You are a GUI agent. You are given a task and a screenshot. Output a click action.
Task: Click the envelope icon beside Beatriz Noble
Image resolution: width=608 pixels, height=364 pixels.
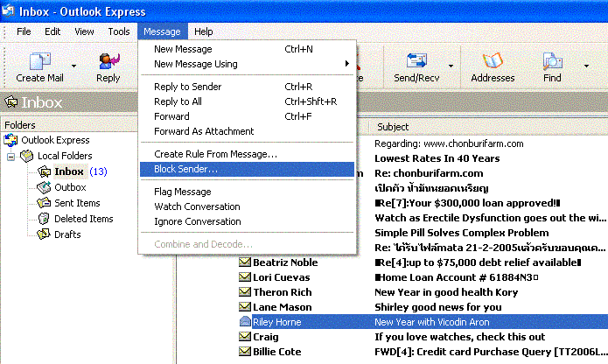245,262
